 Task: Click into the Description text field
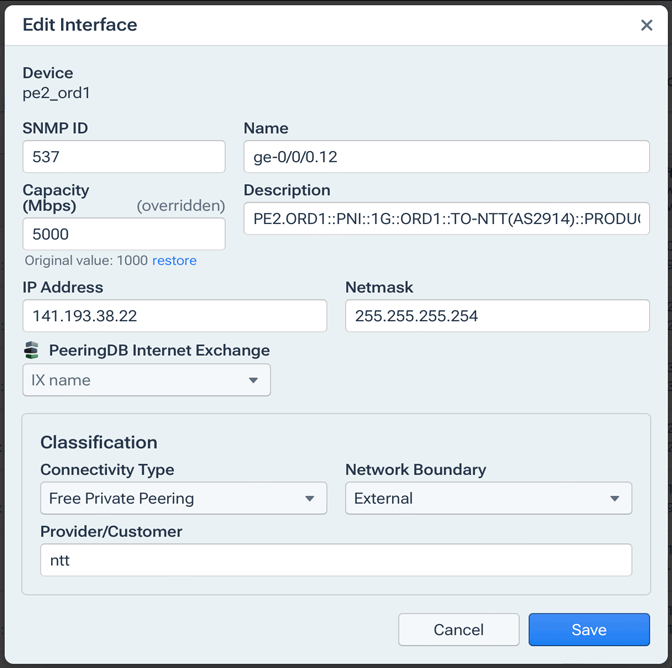point(446,219)
